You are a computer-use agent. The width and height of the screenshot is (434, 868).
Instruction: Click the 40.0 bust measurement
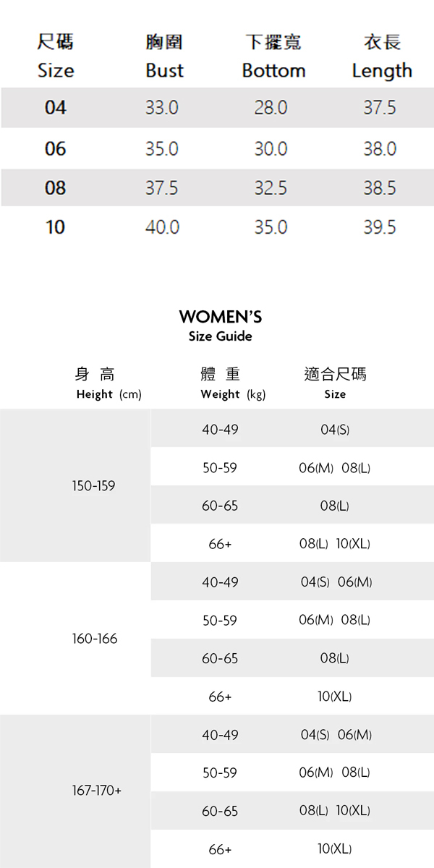coord(162,227)
